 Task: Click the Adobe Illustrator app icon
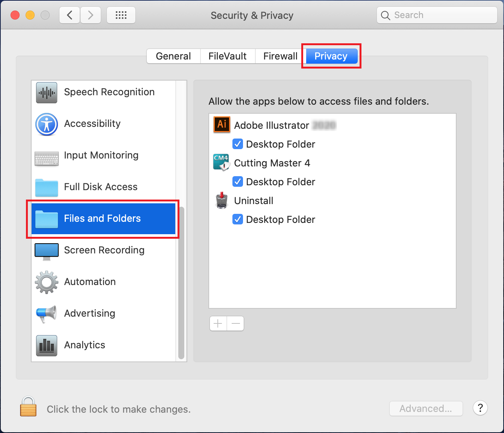pyautogui.click(x=222, y=124)
